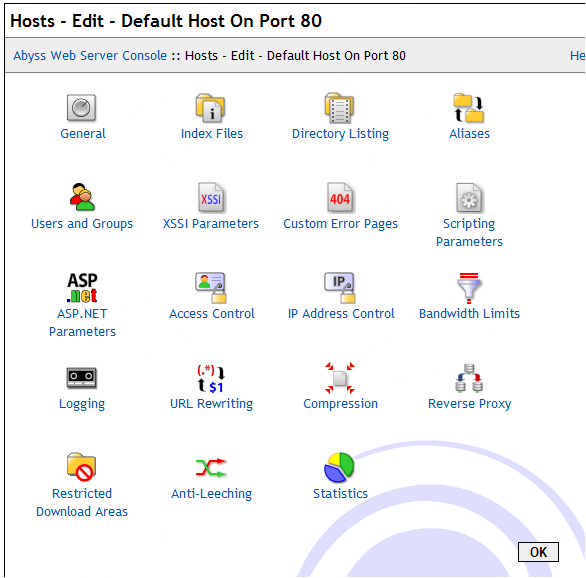This screenshot has width=586, height=578.
Task: Open the Index Files folder icon
Action: point(210,108)
